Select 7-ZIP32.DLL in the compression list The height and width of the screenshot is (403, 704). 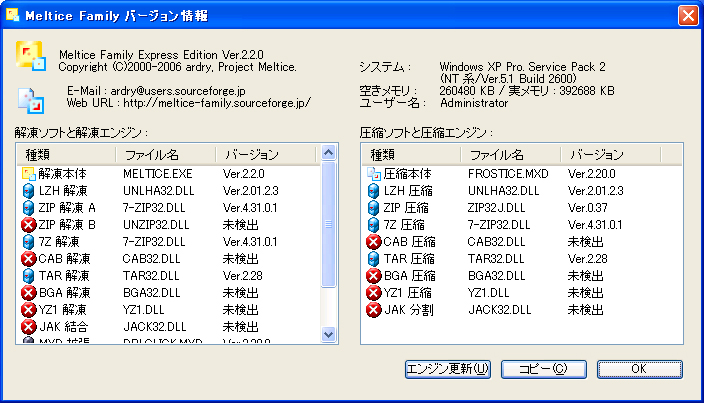click(499, 225)
